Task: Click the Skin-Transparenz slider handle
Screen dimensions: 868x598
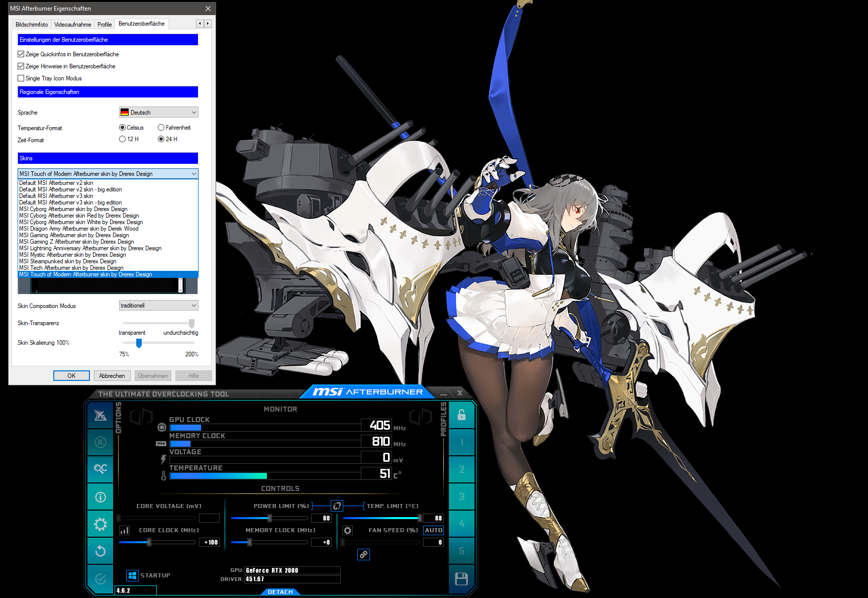Action: [191, 323]
